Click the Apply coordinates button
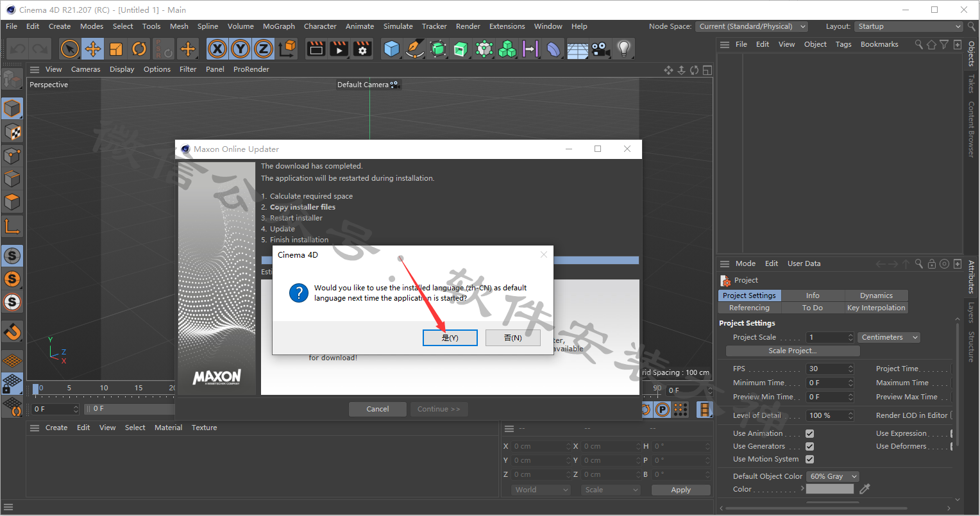980x516 pixels. (681, 490)
